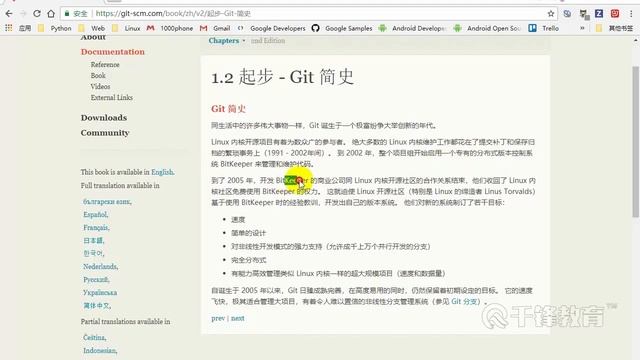This screenshot has height=360, width=640.
Task: Open the apps grid shortcut
Action: click(8, 28)
